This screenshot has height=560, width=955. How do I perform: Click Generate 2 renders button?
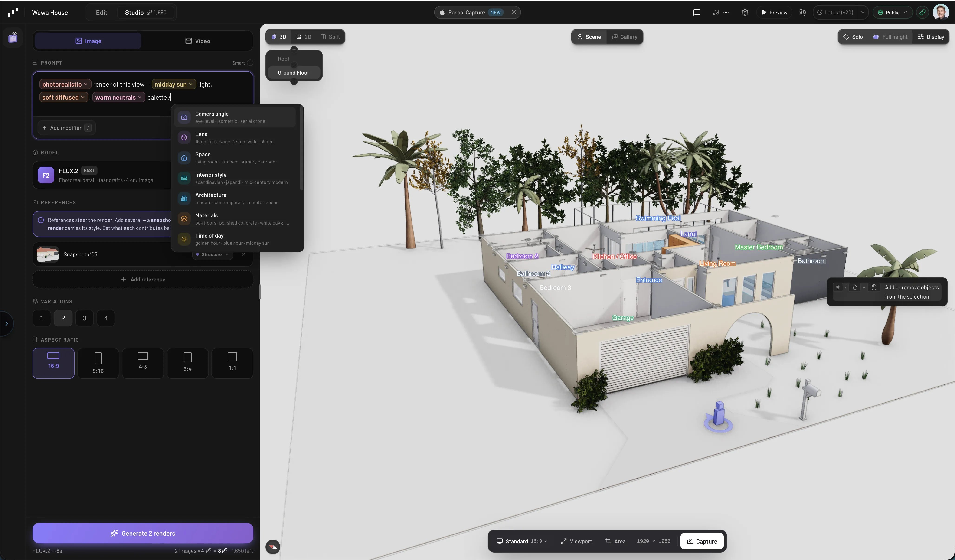tap(143, 534)
